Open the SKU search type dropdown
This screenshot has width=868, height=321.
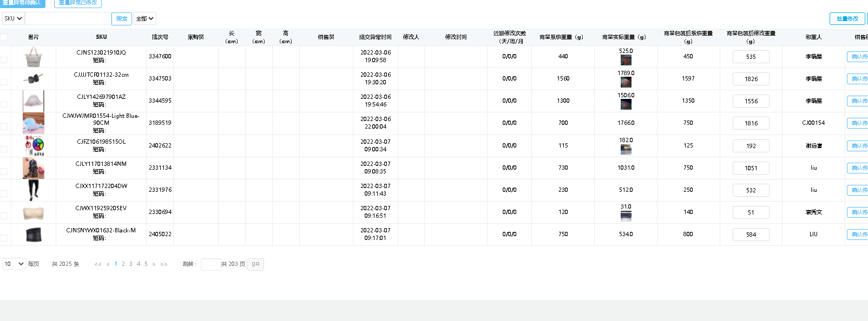point(13,18)
